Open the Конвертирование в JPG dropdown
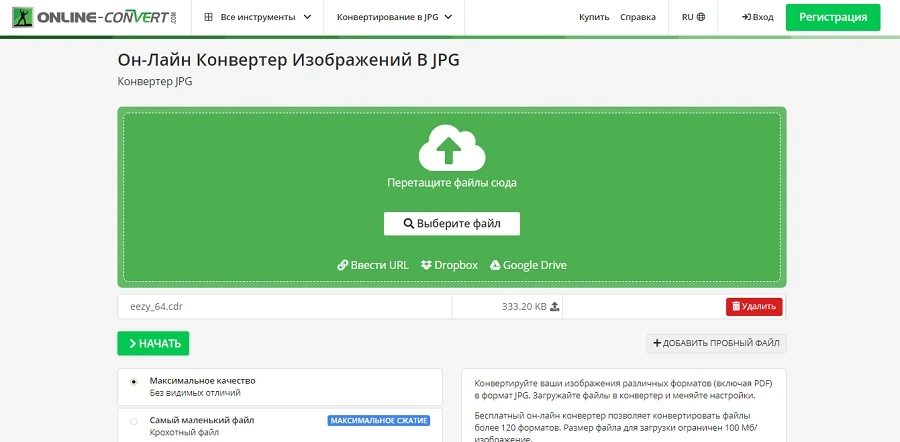Image resolution: width=900 pixels, height=442 pixels. click(x=394, y=17)
